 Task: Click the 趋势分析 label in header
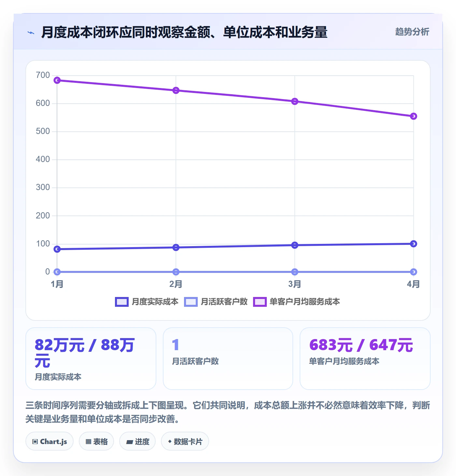click(412, 32)
